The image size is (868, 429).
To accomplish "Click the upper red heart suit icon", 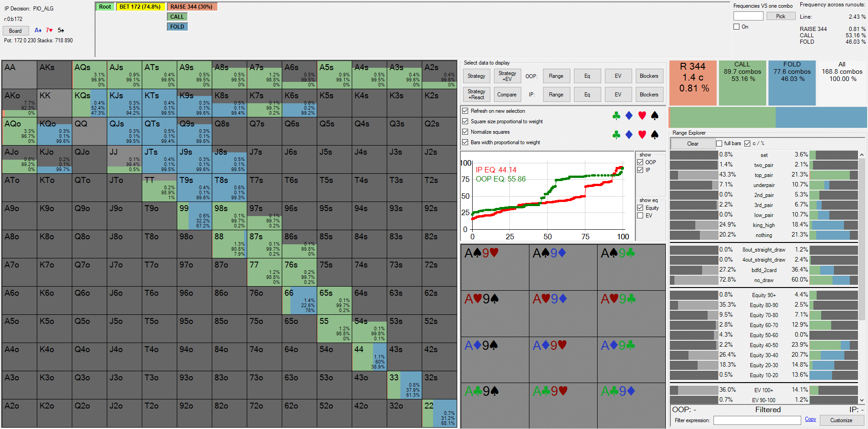I will (642, 116).
